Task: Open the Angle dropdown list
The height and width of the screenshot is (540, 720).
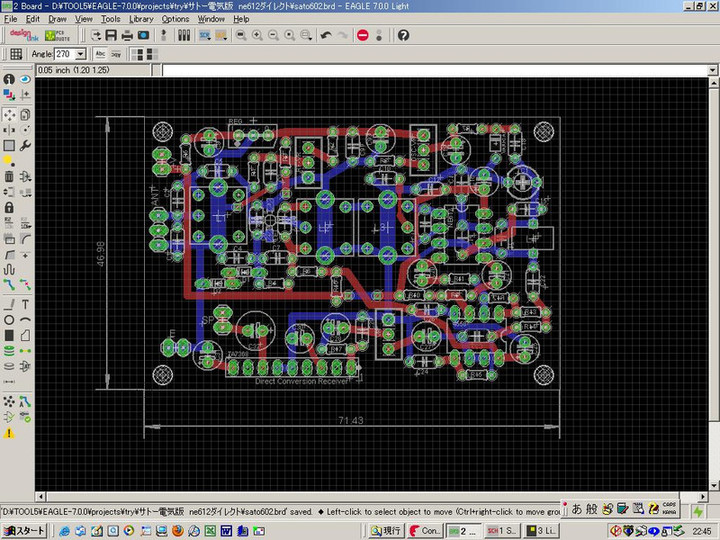Action: tap(81, 54)
